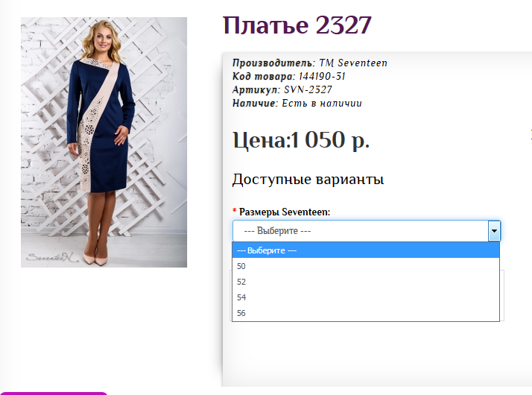The image size is (532, 395).
Task: Click the article number 'SVN-2327'
Action: (308, 89)
